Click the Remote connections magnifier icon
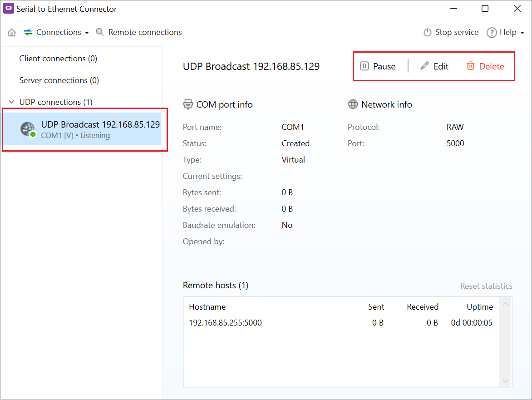The width and height of the screenshot is (532, 400). point(100,32)
